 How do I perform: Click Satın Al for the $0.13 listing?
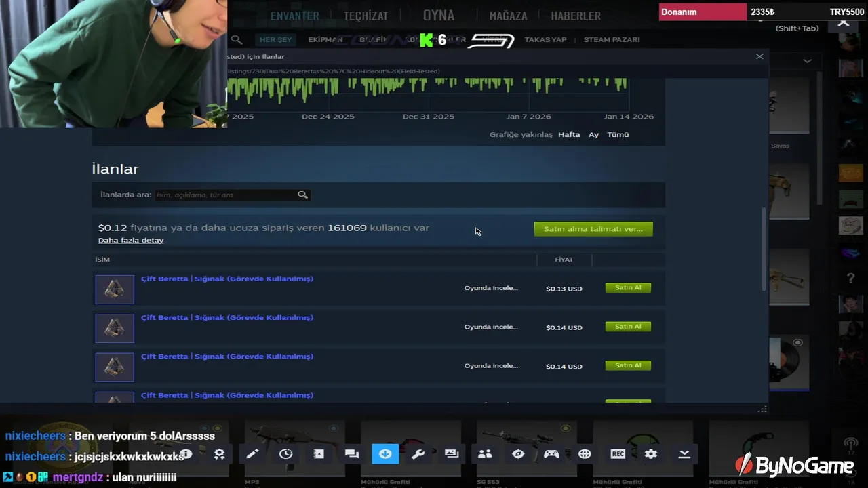point(628,288)
